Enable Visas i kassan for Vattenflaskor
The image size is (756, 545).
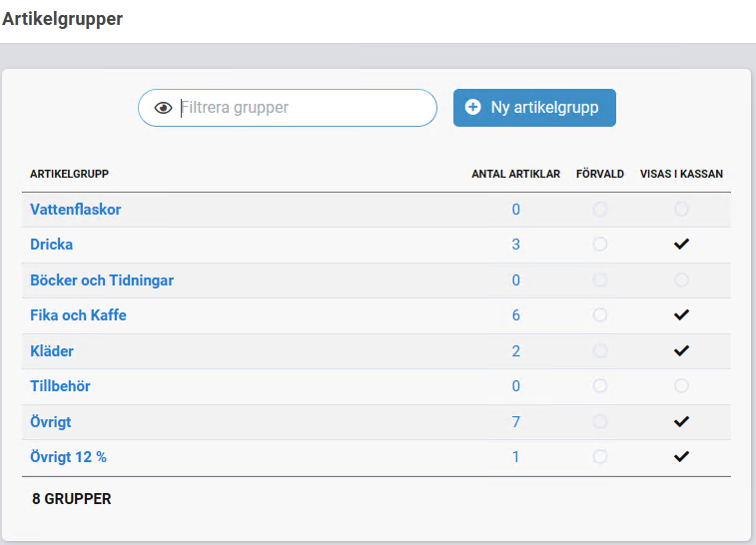click(682, 210)
